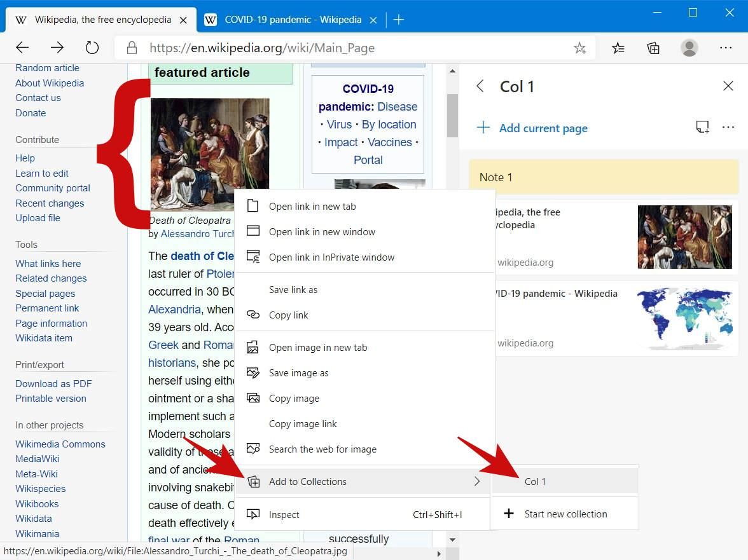Open a new tab with plus button
Image resolution: width=748 pixels, height=560 pixels.
(x=399, y=20)
